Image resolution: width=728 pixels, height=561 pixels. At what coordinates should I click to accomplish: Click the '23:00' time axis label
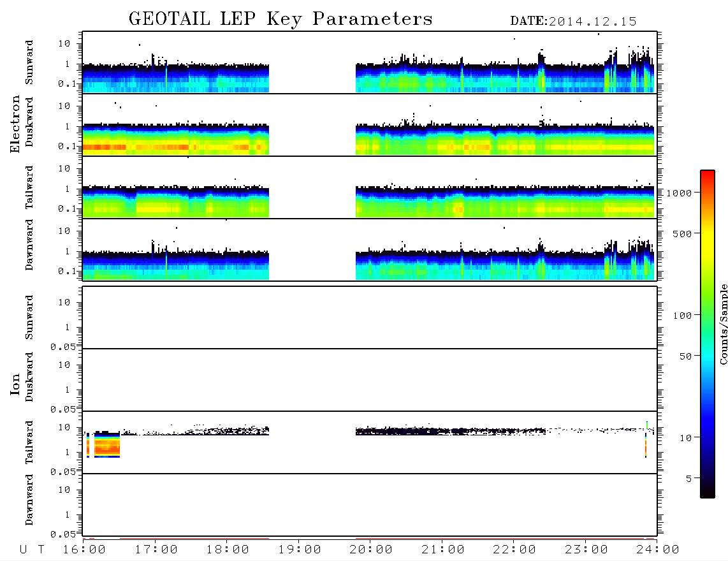(x=586, y=550)
